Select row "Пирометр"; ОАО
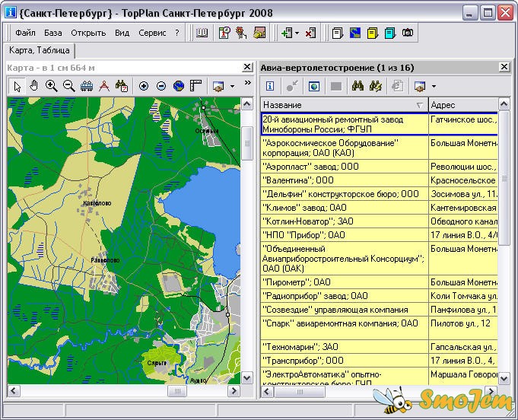Viewport: 518px width, 420px height. click(x=380, y=282)
